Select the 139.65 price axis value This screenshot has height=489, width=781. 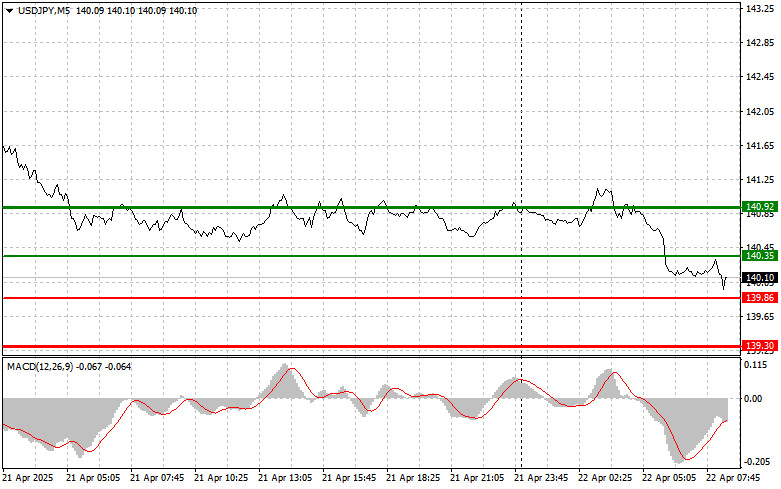pos(760,317)
